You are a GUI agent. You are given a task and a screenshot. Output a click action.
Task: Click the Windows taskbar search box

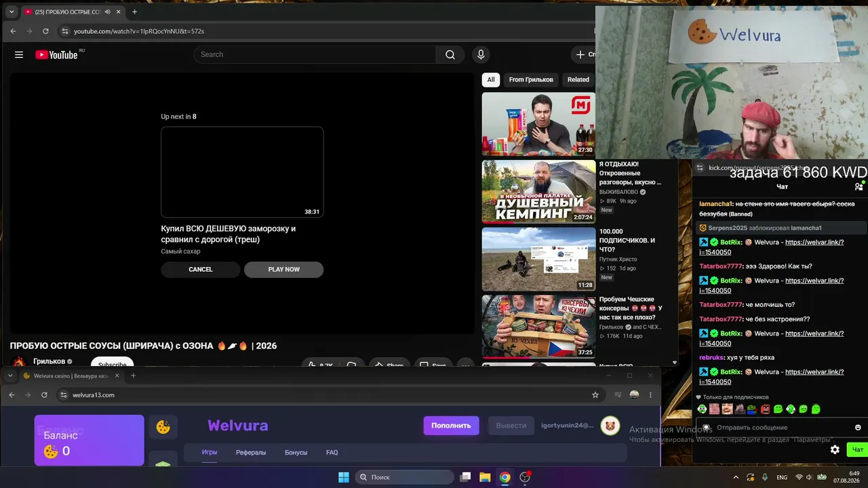click(406, 477)
